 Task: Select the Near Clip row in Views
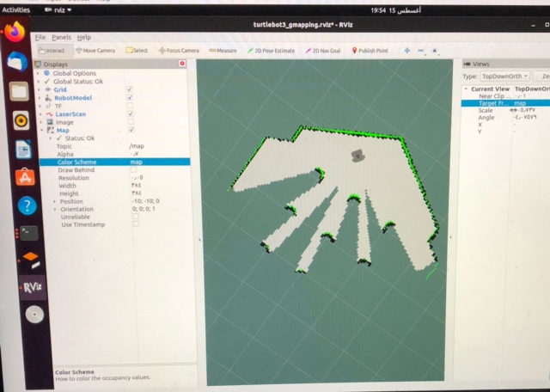click(x=505, y=95)
